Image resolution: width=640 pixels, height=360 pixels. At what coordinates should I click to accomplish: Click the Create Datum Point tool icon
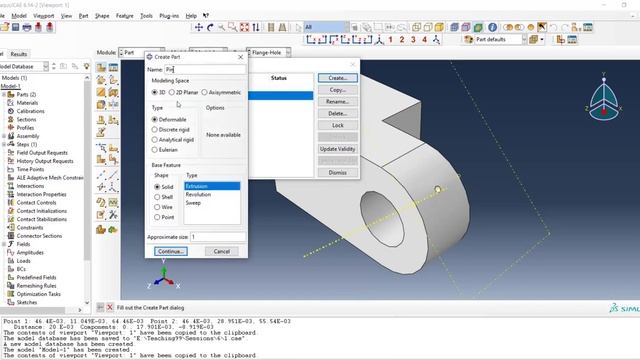(101, 176)
